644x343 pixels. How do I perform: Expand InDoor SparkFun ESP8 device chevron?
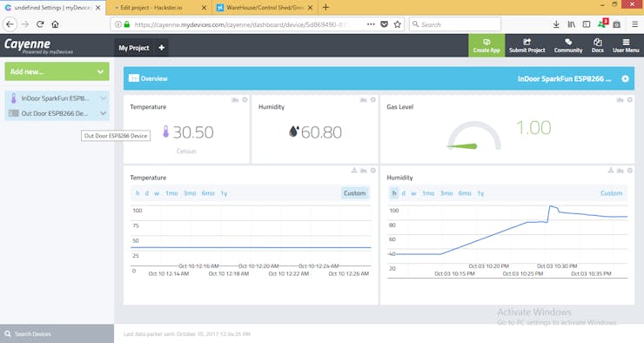tap(103, 98)
